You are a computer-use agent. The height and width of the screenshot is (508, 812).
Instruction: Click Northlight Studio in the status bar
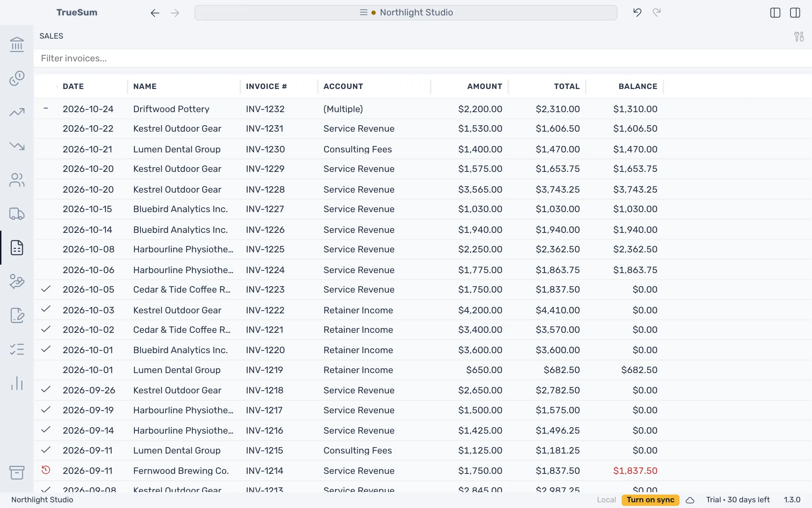pyautogui.click(x=42, y=500)
